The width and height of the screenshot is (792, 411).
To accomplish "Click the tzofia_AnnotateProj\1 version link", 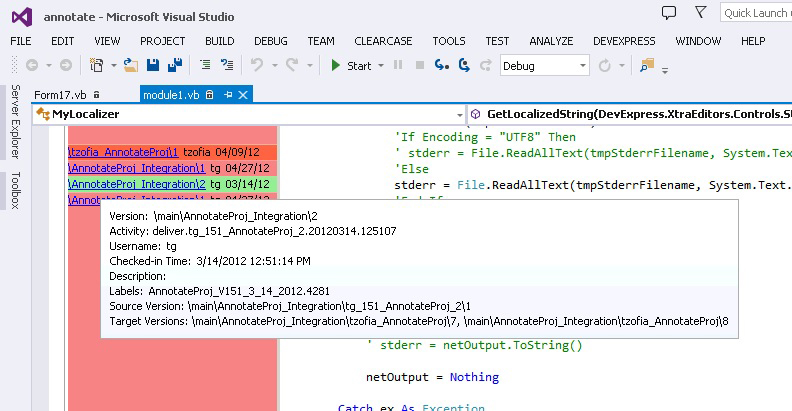I will (x=123, y=151).
